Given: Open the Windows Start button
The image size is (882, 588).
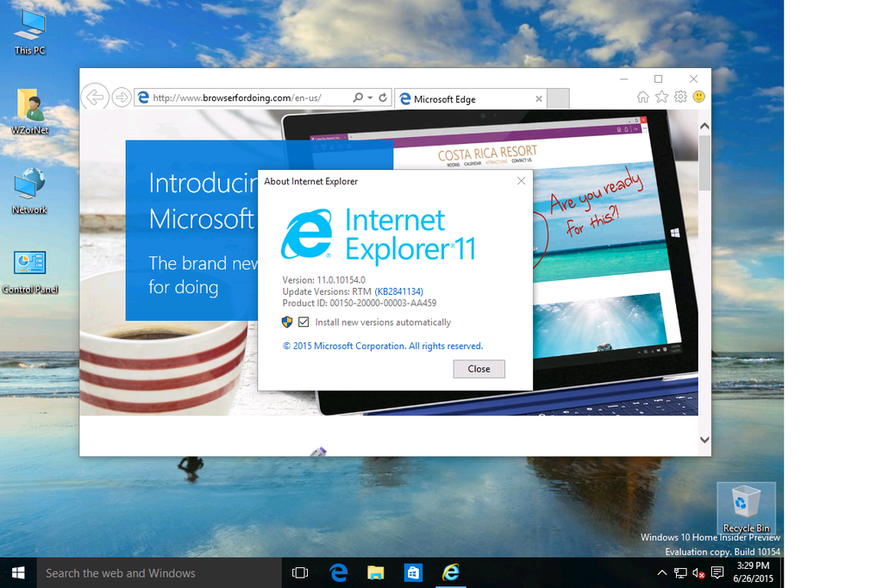Looking at the screenshot, I should (x=18, y=572).
